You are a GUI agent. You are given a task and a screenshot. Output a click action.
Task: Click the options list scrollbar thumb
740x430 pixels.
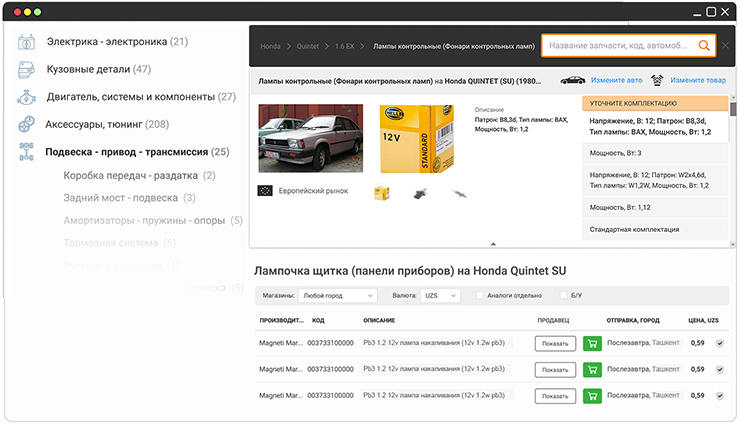coord(733,110)
